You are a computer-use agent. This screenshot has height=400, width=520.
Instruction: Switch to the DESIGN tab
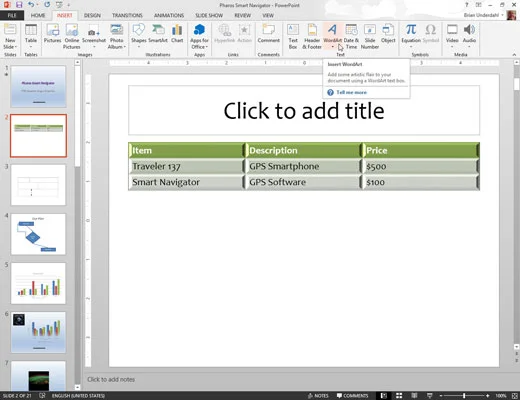click(x=92, y=15)
